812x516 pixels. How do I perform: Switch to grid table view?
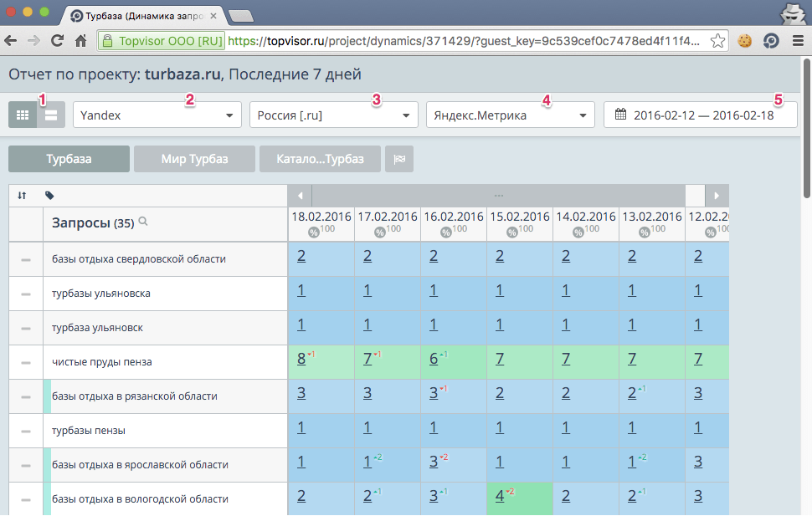tap(23, 115)
